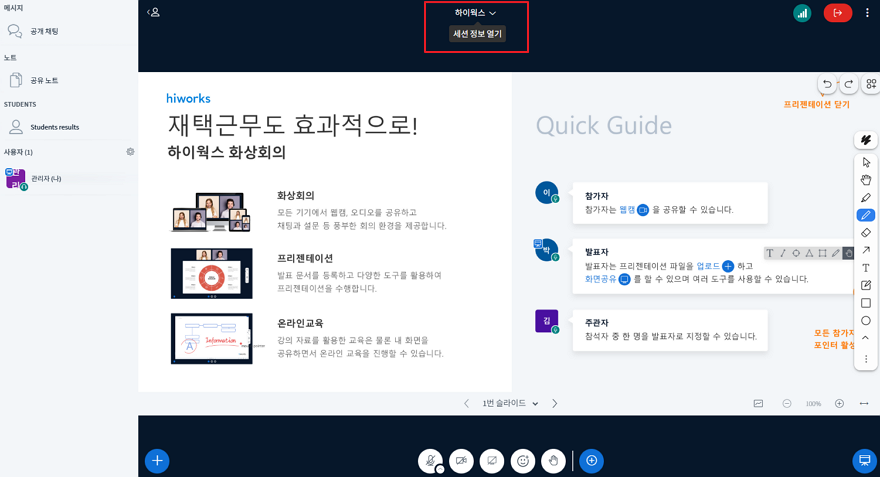
Task: Open the slide selector dropdown
Action: 510,404
